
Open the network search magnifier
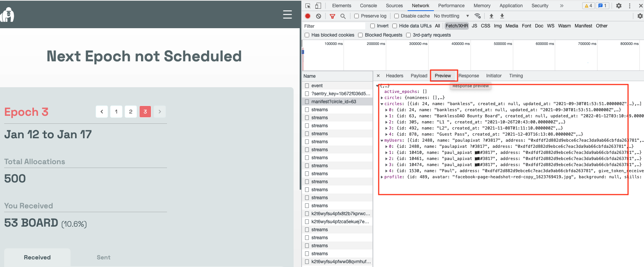coord(343,16)
